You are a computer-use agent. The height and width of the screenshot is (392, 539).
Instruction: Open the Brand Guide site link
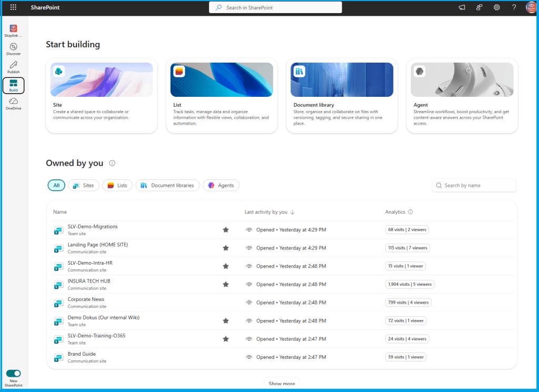pos(82,354)
